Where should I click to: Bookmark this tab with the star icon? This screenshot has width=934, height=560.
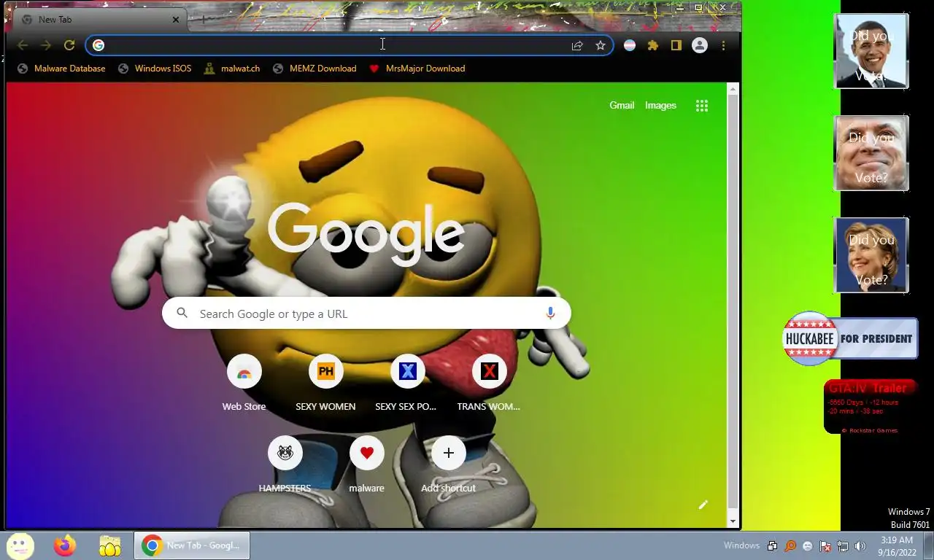pos(601,45)
